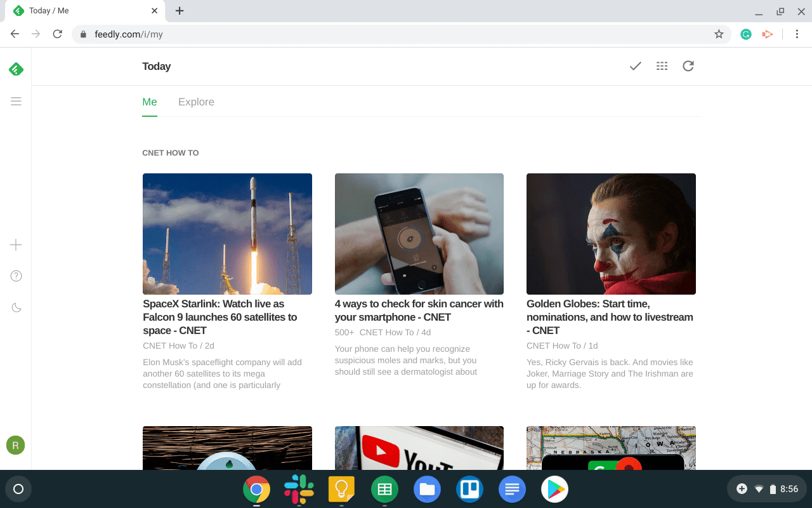Image resolution: width=812 pixels, height=508 pixels.
Task: Open the Golden Globes article
Action: (x=610, y=317)
